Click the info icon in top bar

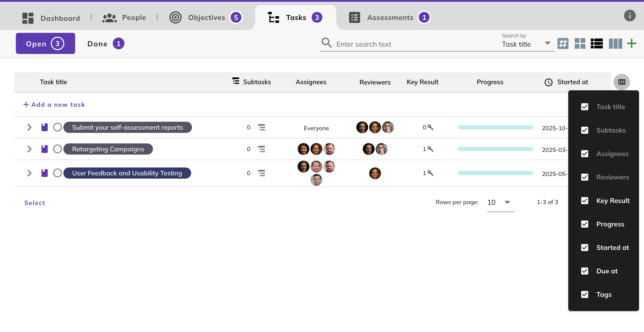(630, 16)
